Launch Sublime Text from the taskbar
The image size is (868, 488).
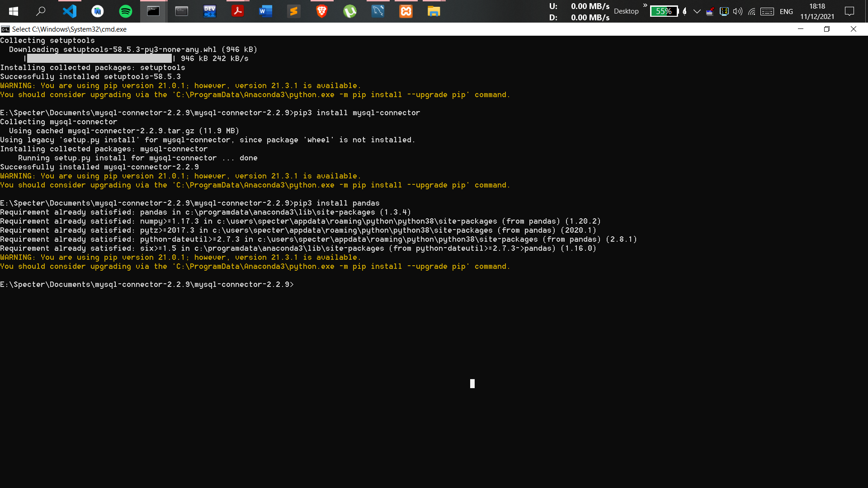[x=293, y=11]
